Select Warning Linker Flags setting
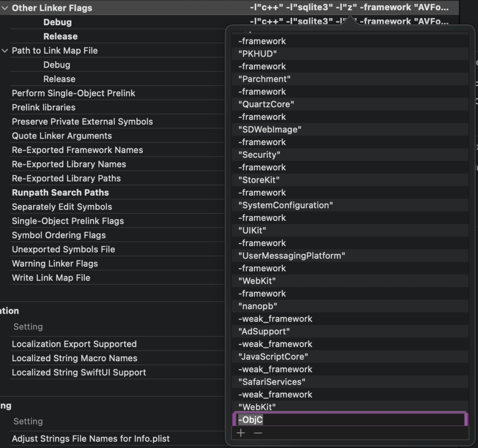 tap(55, 264)
